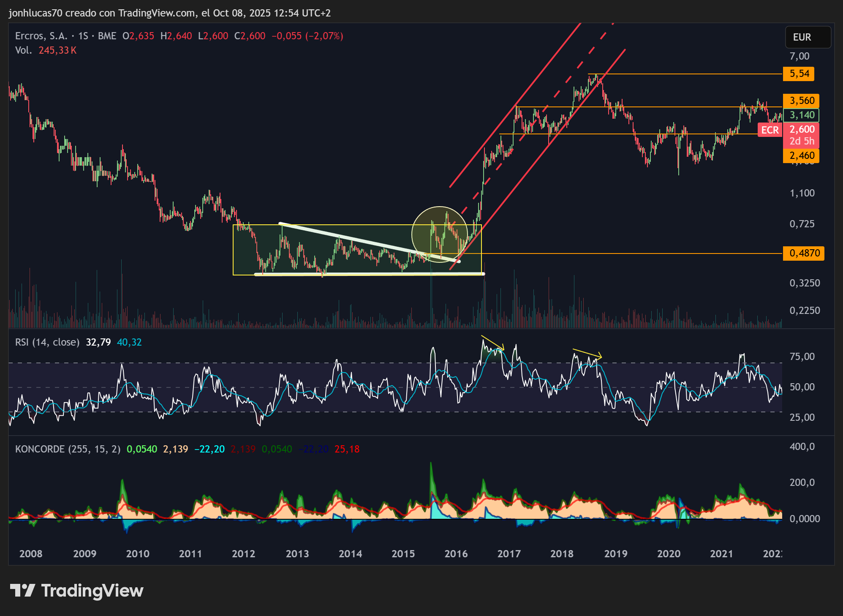Open the EUR currency selector
This screenshot has width=843, height=616.
(x=808, y=37)
